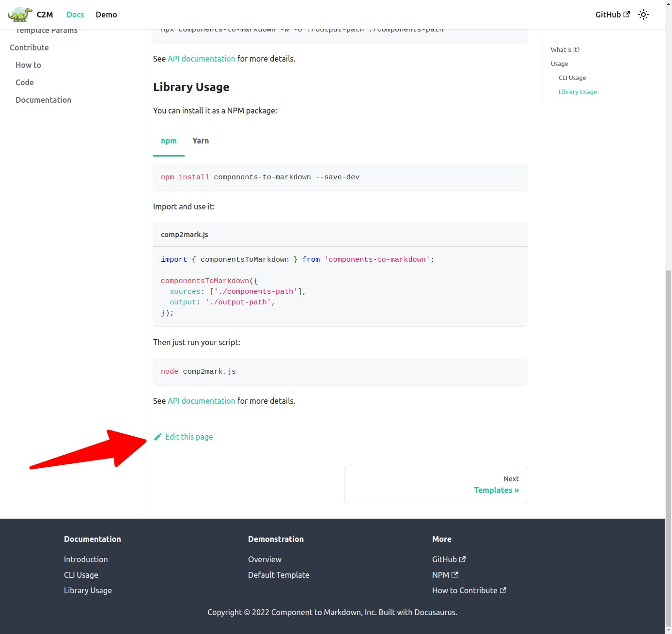Image resolution: width=672 pixels, height=634 pixels.
Task: Click the C2M dinosaur logo
Action: pyautogui.click(x=20, y=15)
